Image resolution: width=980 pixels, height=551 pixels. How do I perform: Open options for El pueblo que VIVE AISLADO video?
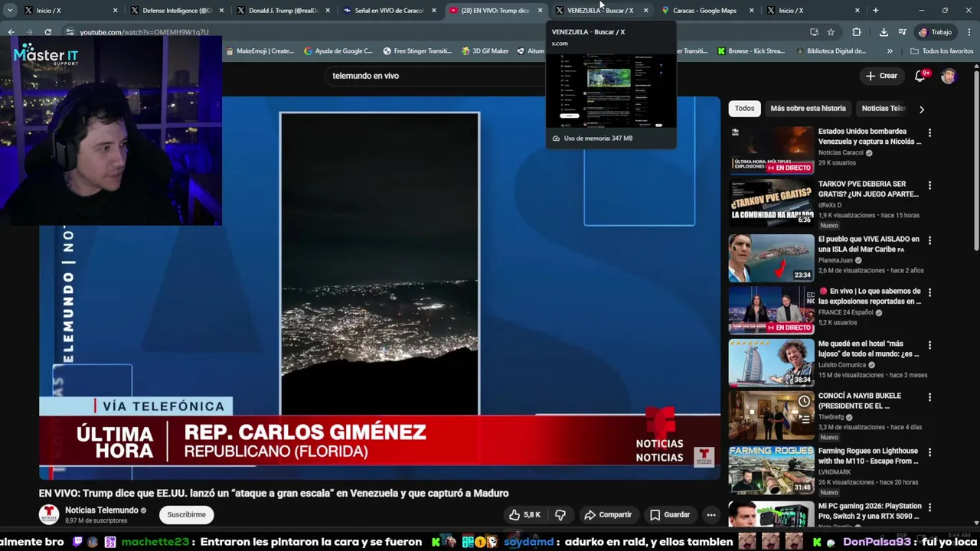pyautogui.click(x=929, y=240)
